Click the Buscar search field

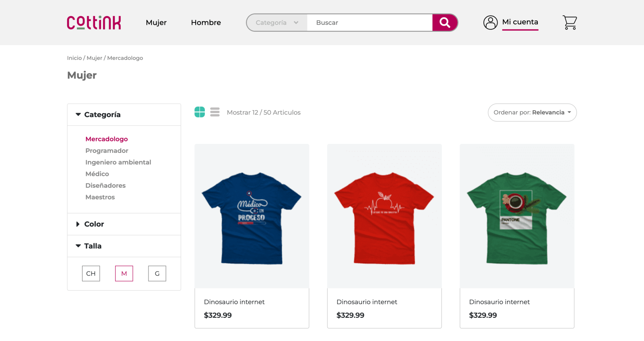pos(369,23)
